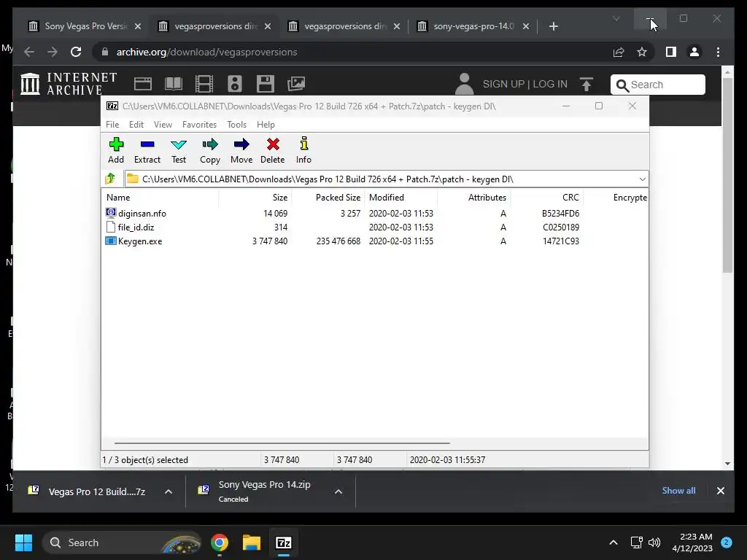Open Internet Archive audio speaker icon
The width and height of the screenshot is (747, 560).
234,84
